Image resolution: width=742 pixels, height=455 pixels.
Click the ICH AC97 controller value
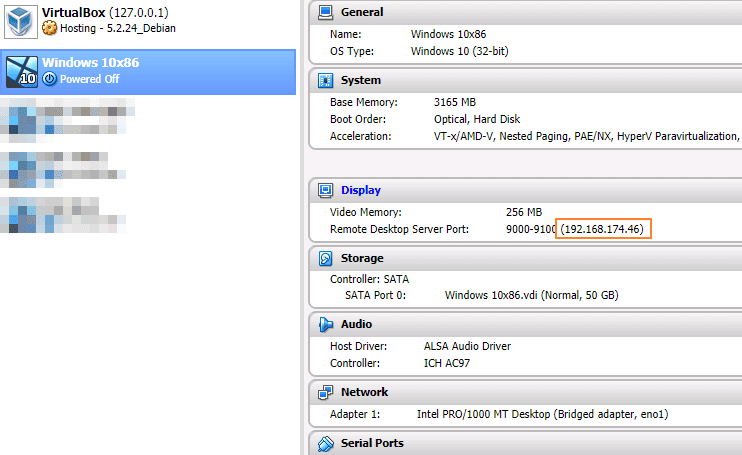point(447,363)
